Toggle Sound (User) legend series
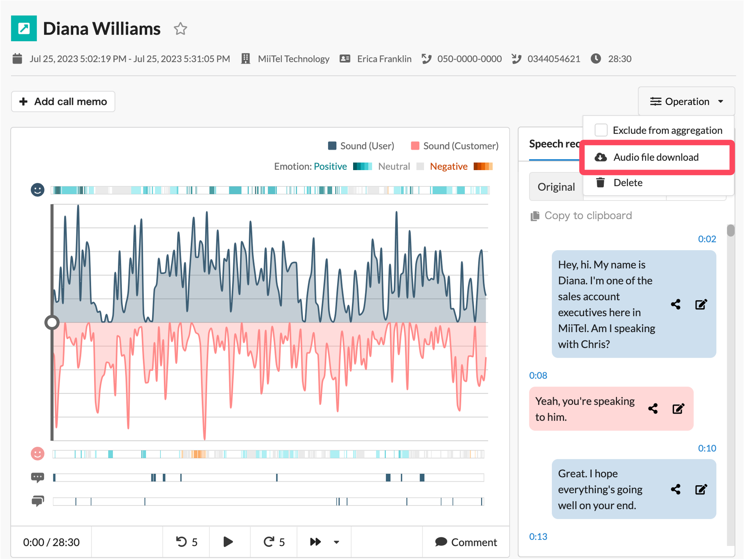This screenshot has height=560, width=744. point(361,146)
